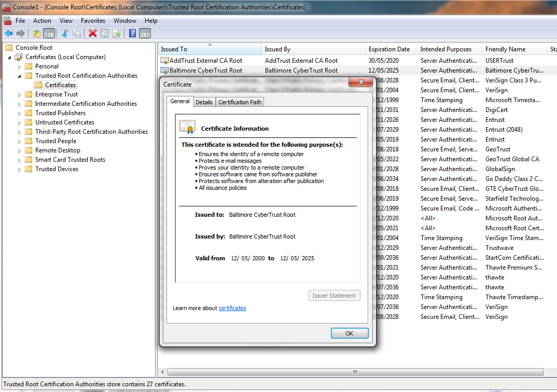The width and height of the screenshot is (557, 392).
Task: Click the GlobalSign friendly name cell
Action: click(500, 169)
